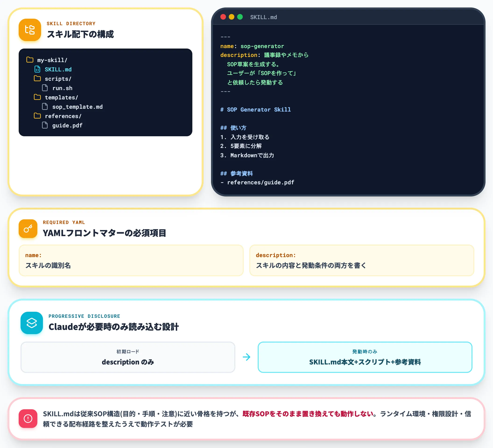Click the SKILL.md file code icon
This screenshot has height=448, width=493.
pos(37,69)
